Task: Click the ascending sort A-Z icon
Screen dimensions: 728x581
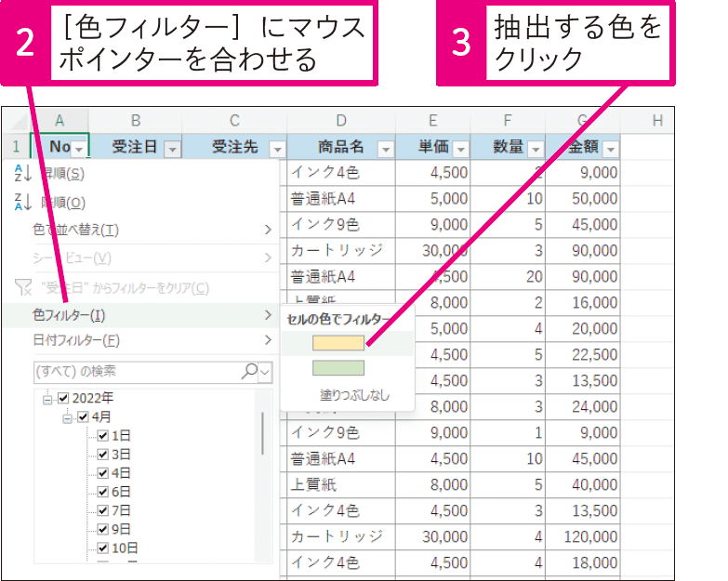Action: (x=22, y=173)
